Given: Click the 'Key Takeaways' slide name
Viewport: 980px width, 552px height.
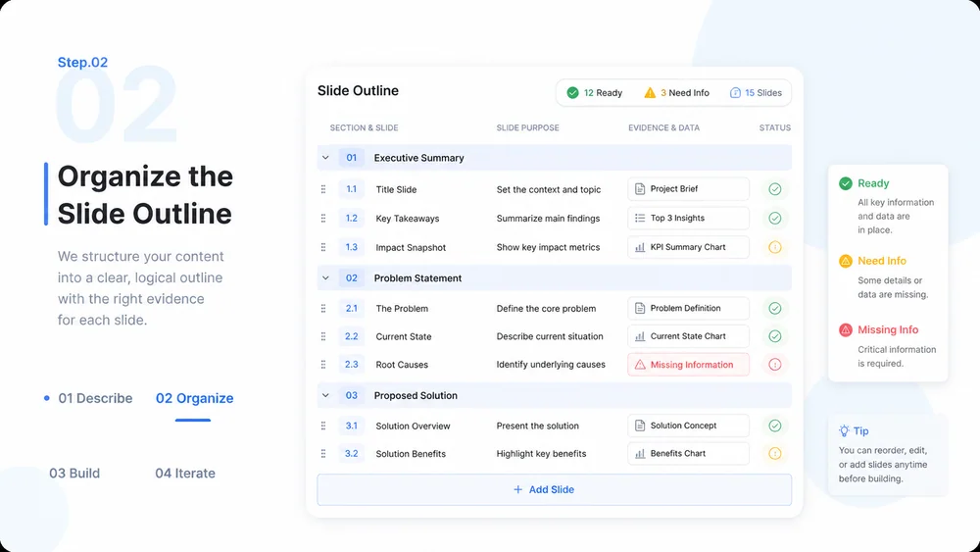Looking at the screenshot, I should pyautogui.click(x=408, y=219).
